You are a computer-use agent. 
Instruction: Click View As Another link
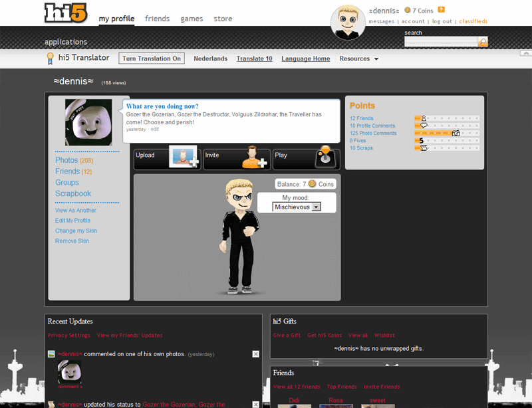click(x=76, y=210)
